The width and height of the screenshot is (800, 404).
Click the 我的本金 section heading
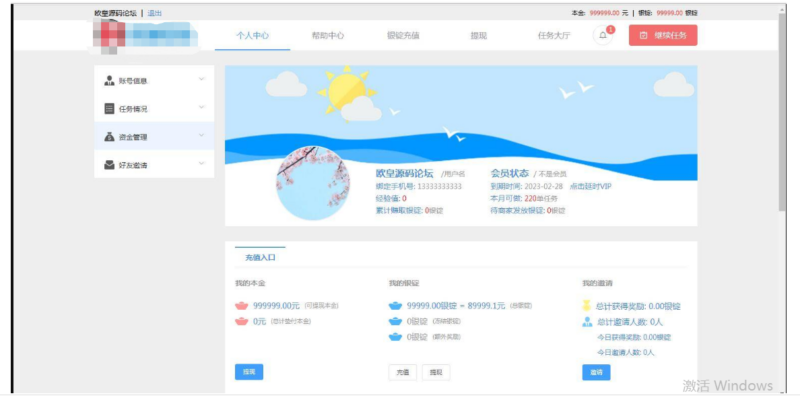click(x=250, y=283)
